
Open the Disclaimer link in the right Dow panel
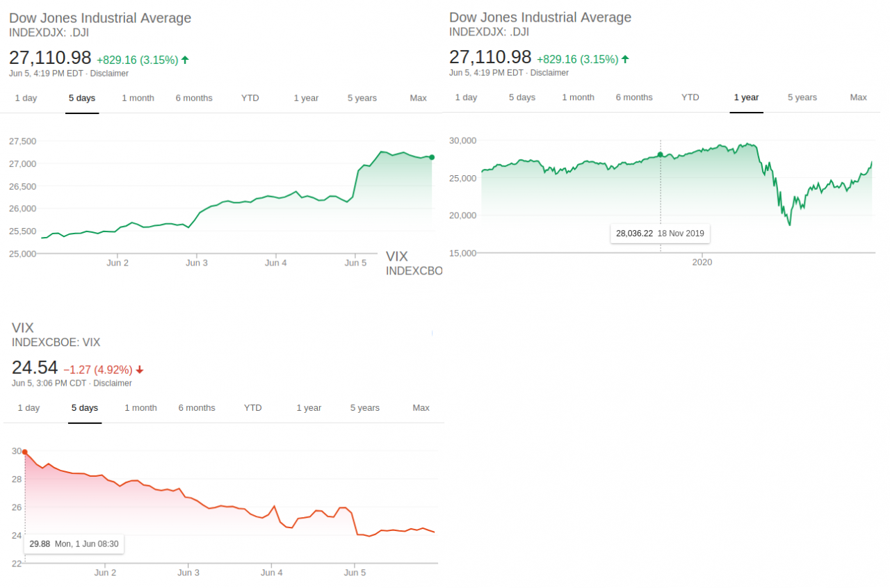tap(550, 73)
